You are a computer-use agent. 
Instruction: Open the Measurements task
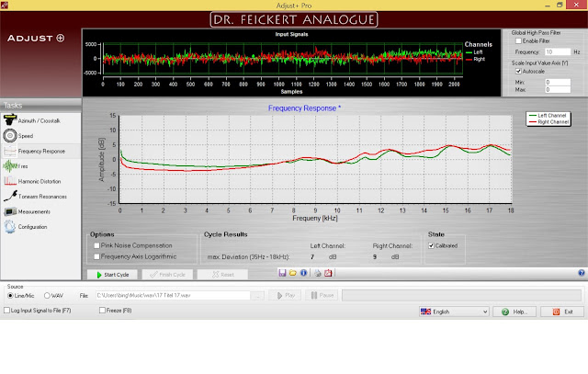coord(40,211)
